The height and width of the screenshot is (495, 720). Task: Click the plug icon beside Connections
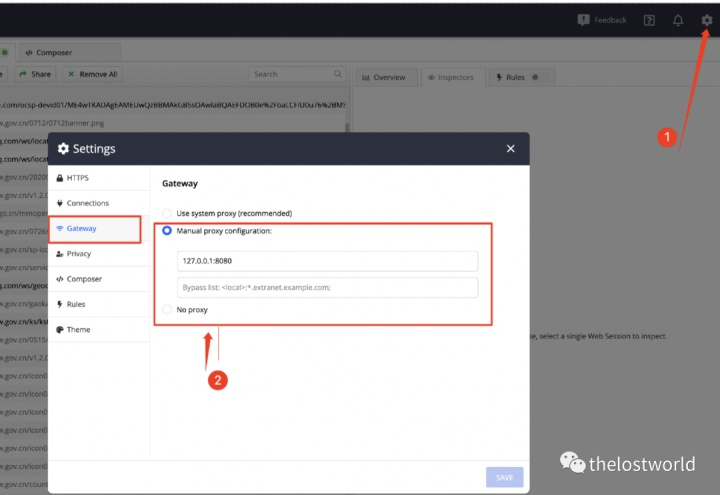point(60,203)
